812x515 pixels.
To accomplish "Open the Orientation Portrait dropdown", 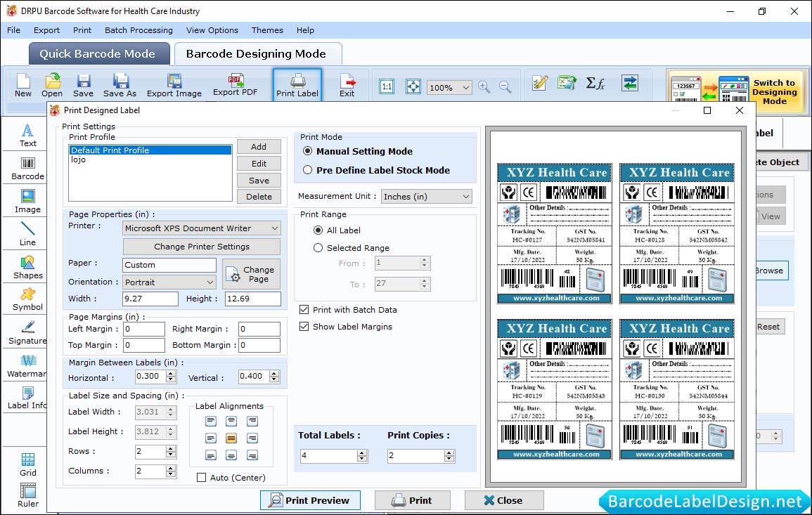I will click(169, 282).
